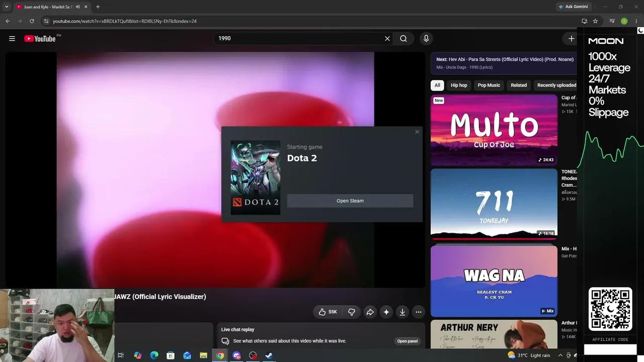Open Microsoft Edge from the taskbar

(154, 355)
